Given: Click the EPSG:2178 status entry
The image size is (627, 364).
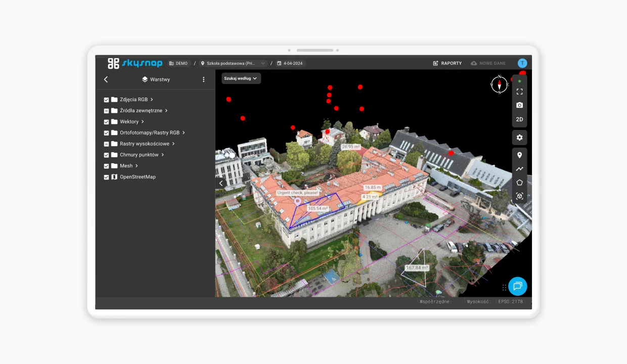Looking at the screenshot, I should (x=510, y=301).
